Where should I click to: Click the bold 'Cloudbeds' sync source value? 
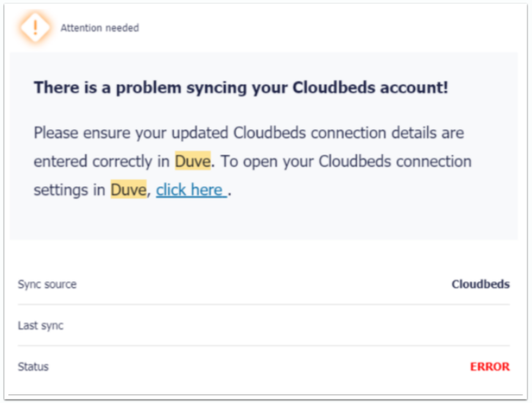(x=481, y=285)
